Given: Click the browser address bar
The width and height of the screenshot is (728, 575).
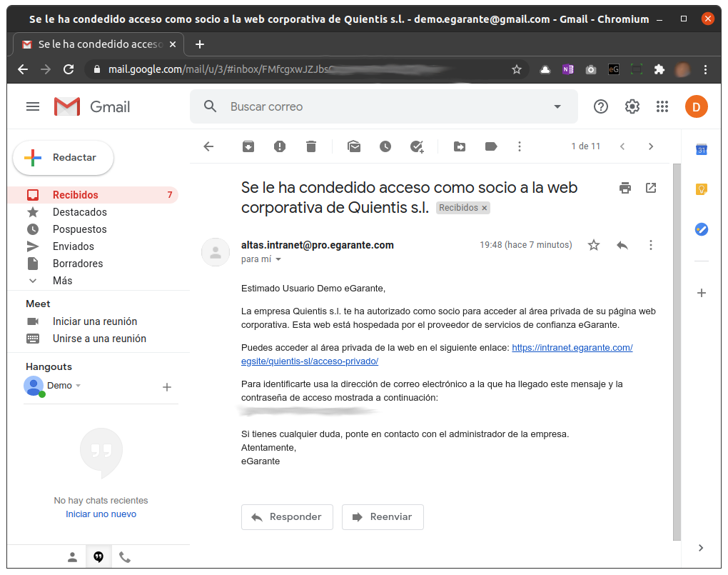Looking at the screenshot, I should (306, 70).
